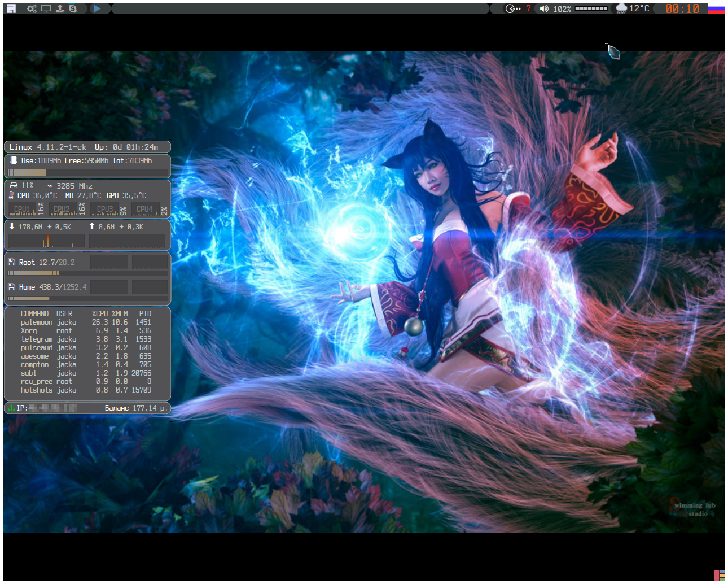Click the Pacman updates icon

click(x=512, y=8)
